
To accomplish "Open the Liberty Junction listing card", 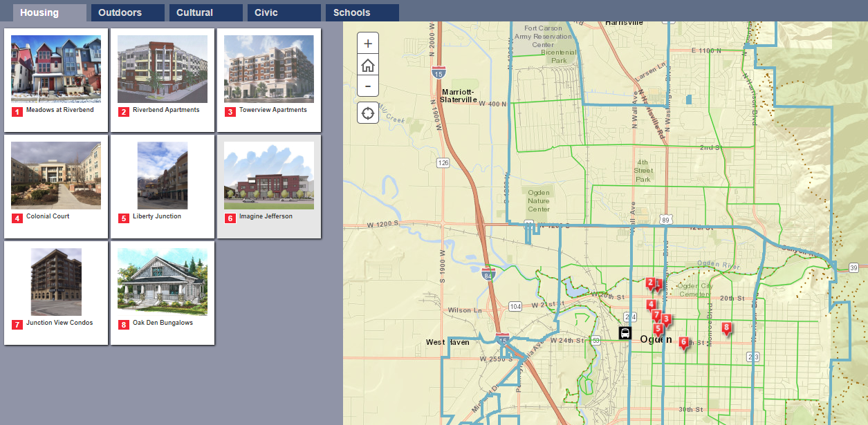I will click(x=163, y=187).
